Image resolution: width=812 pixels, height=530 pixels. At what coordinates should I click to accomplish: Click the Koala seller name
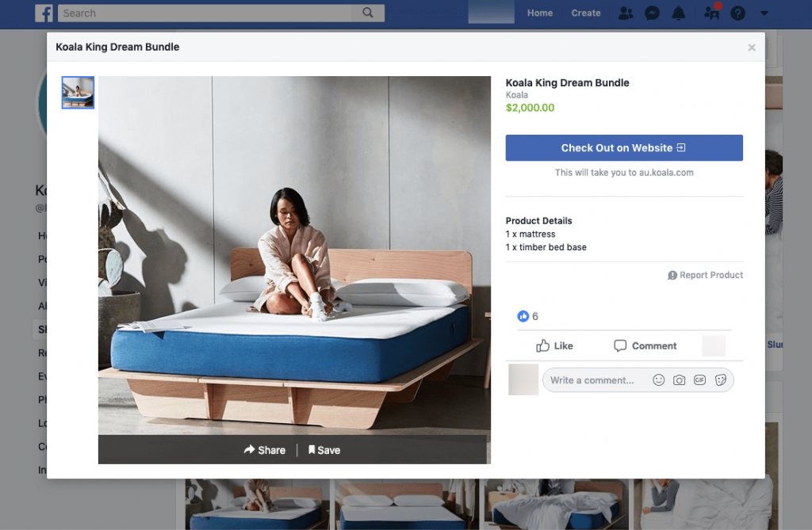tap(517, 95)
